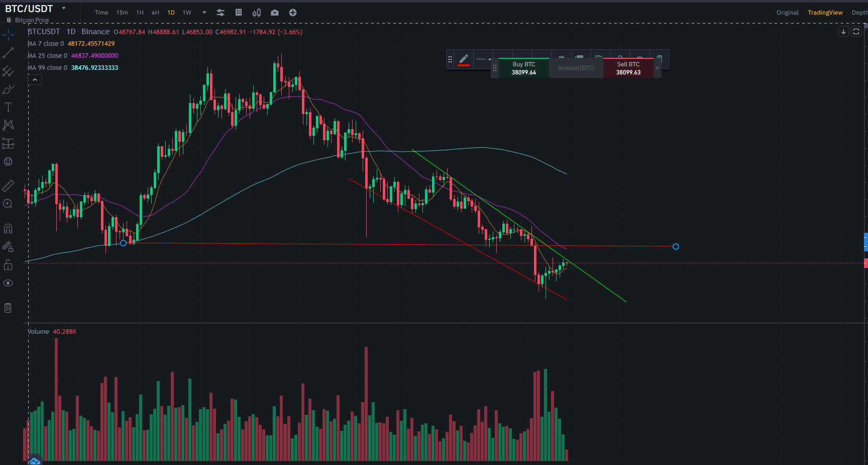Select the trend line drawing tool
The width and height of the screenshot is (868, 465).
(8, 53)
